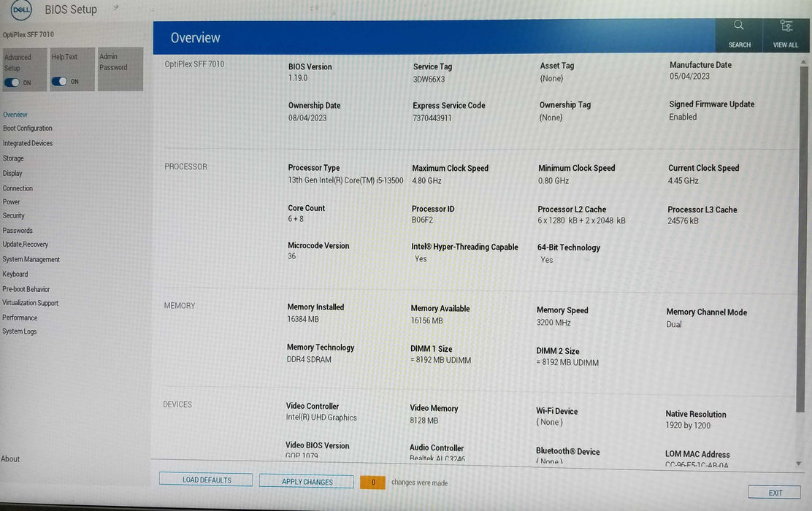Click Minimum Clock Speed 0.80 GHz

click(553, 181)
